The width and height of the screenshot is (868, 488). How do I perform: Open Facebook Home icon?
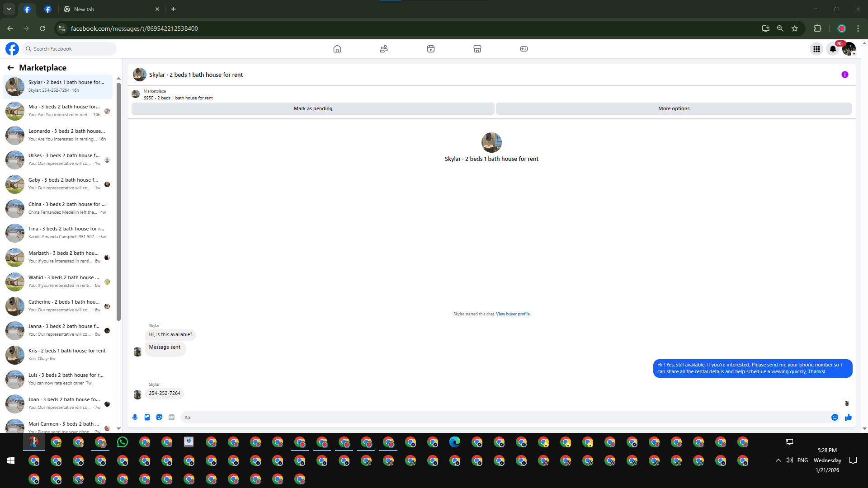tap(337, 49)
